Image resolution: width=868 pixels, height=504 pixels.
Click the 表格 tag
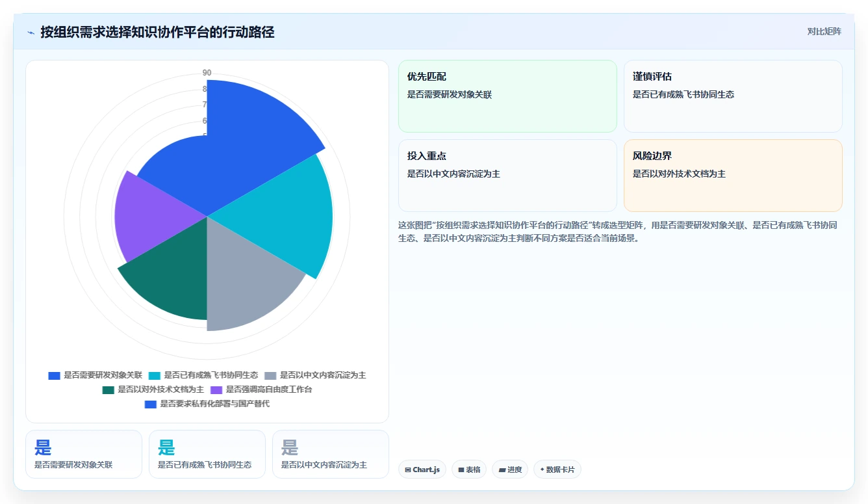coord(469,470)
